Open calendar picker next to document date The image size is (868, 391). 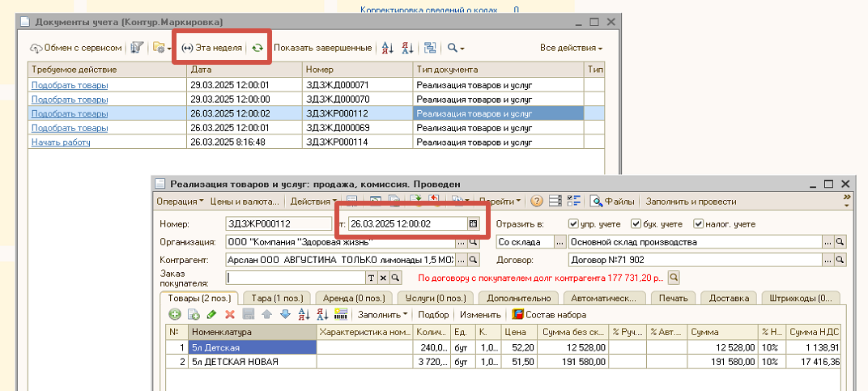474,224
